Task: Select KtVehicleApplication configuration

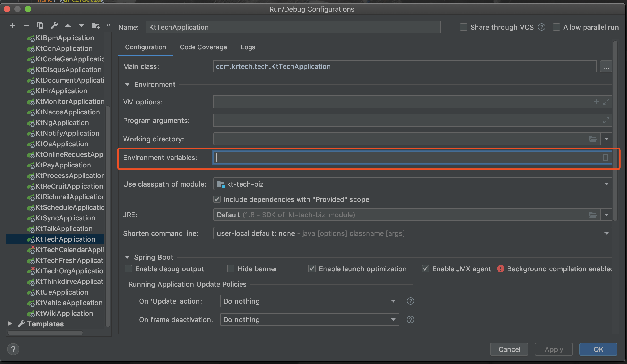Action: (x=55, y=303)
